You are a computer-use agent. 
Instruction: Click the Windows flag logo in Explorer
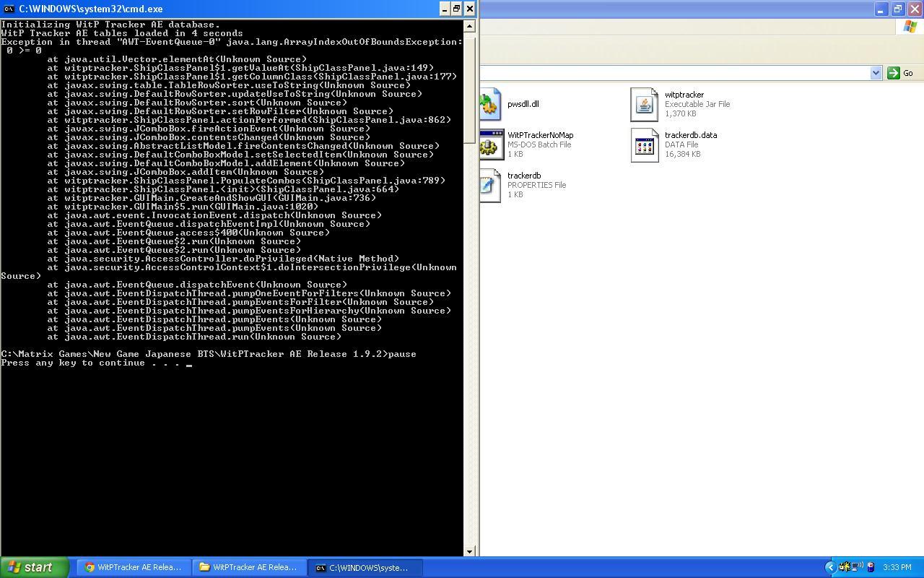(x=910, y=27)
